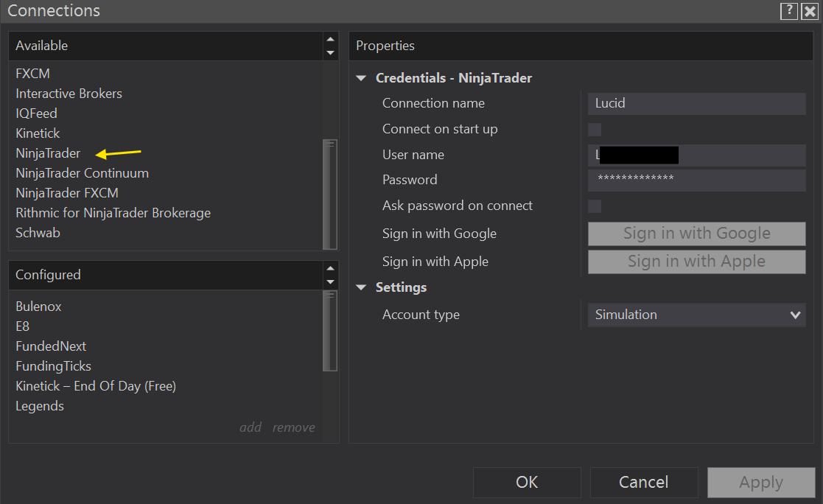This screenshot has height=504, width=823.
Task: Select E8 configured connection
Action: point(23,326)
